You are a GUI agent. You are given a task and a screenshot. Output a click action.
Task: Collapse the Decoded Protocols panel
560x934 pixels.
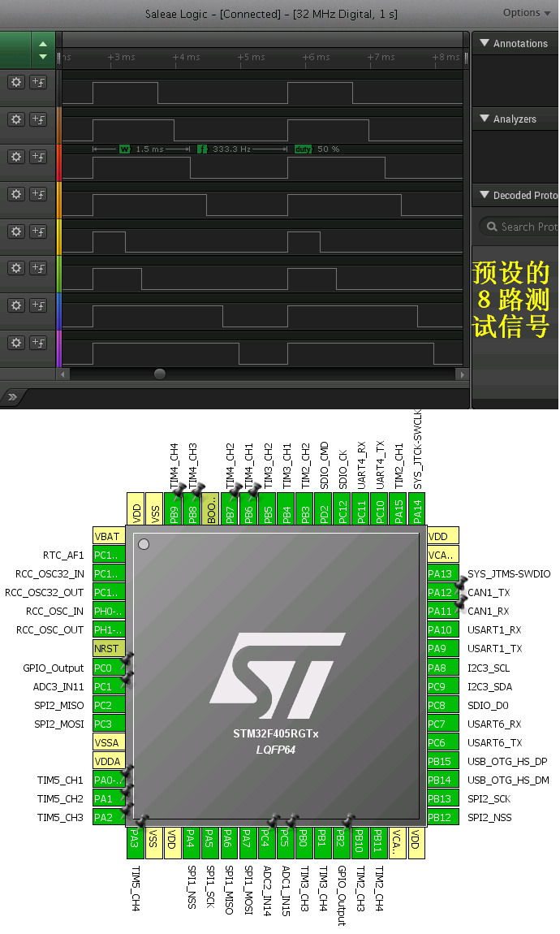(485, 195)
